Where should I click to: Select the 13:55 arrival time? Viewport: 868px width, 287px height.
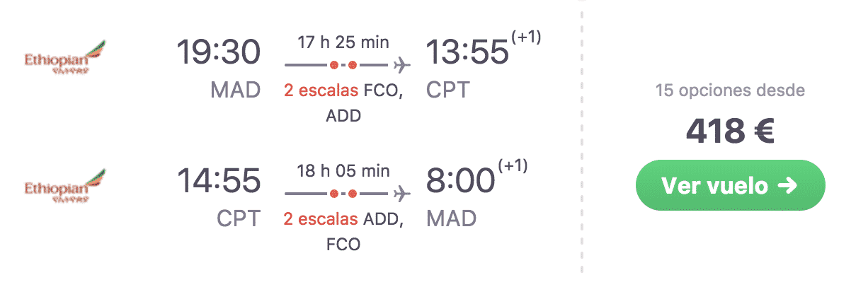tap(467, 53)
